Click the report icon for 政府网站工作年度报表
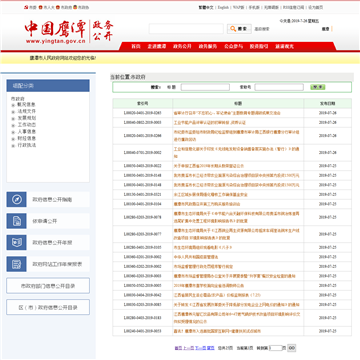 coord(16,264)
